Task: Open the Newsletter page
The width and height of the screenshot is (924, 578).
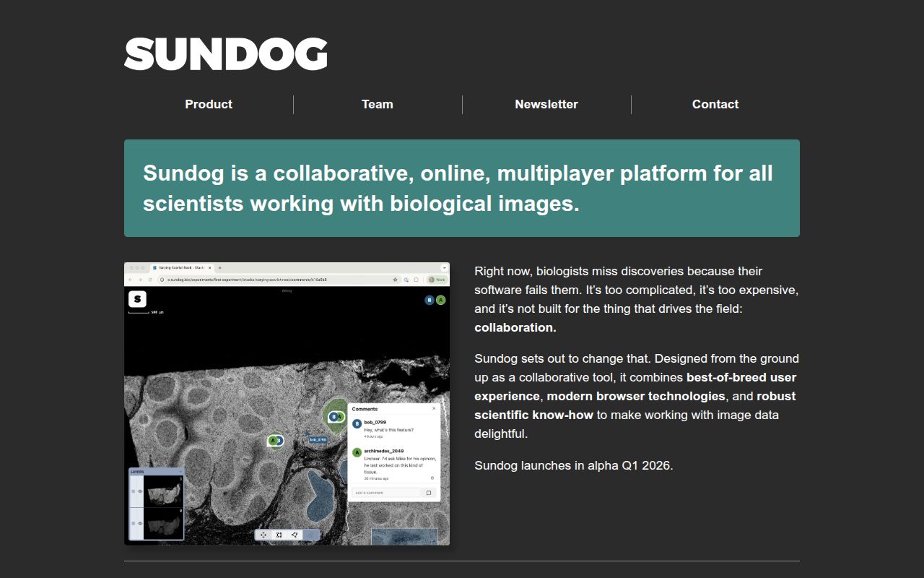Action: point(546,104)
